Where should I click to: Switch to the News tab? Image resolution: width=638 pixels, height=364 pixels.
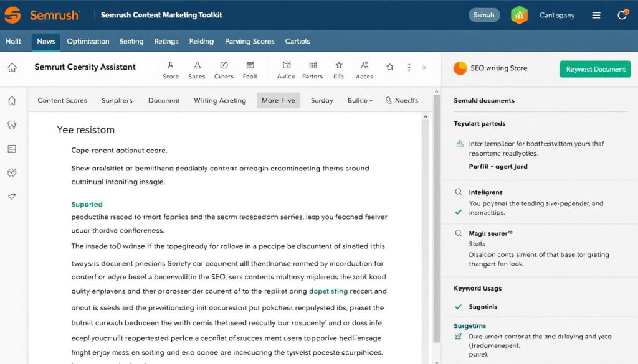point(45,41)
